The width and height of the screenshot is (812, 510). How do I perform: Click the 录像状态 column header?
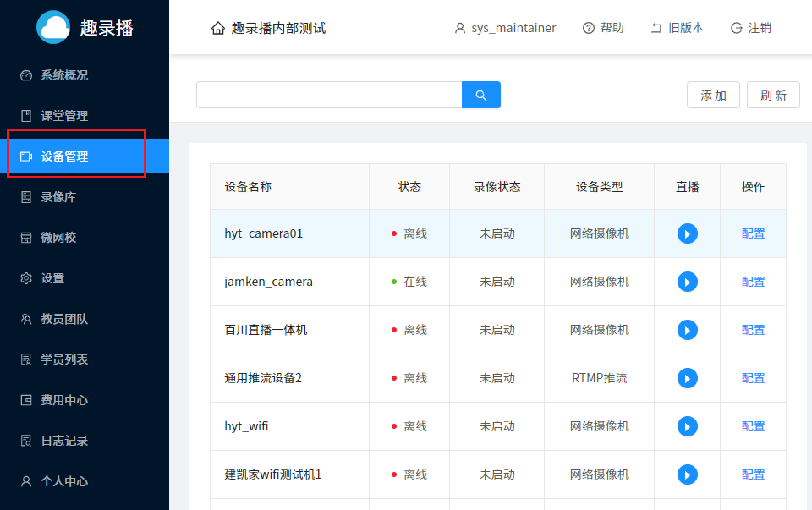click(497, 187)
